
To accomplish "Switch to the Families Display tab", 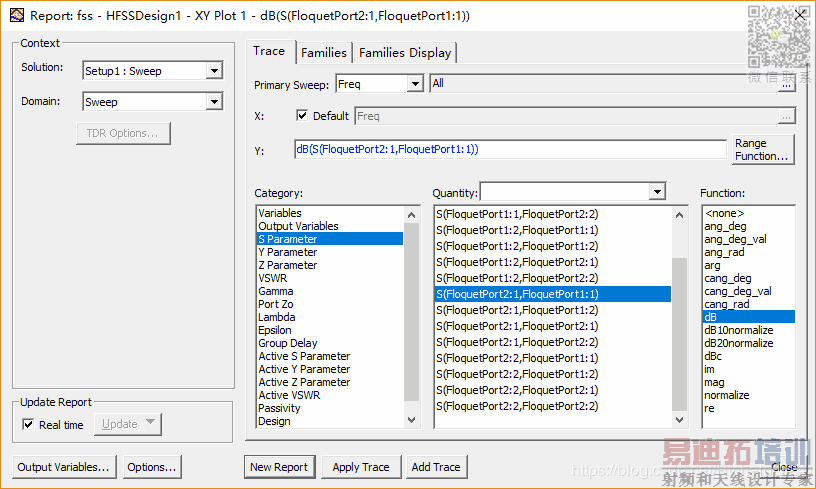I will (405, 53).
